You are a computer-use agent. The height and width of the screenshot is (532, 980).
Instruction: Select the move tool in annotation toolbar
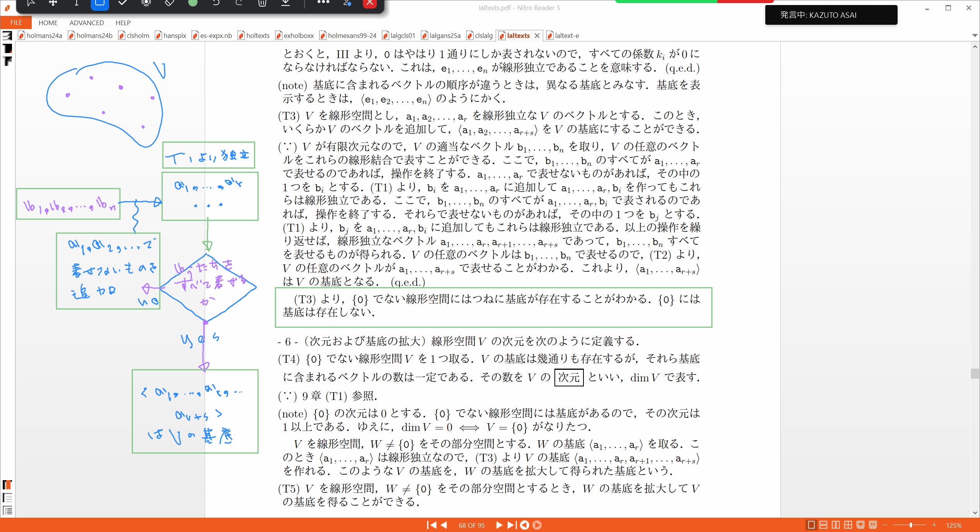pos(53,3)
